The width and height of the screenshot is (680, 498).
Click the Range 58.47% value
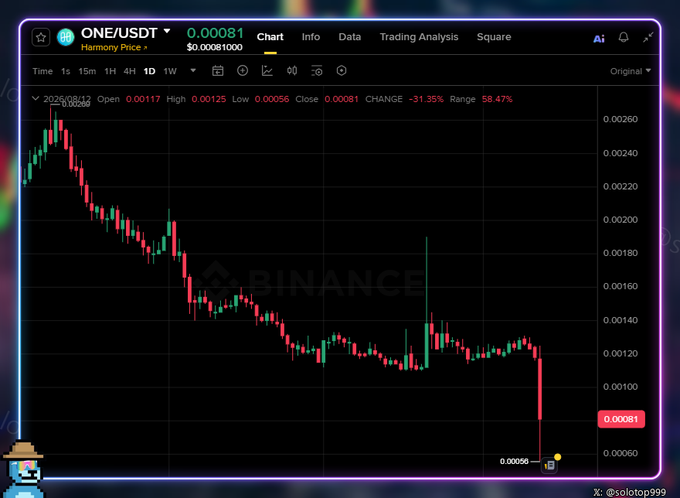click(497, 99)
